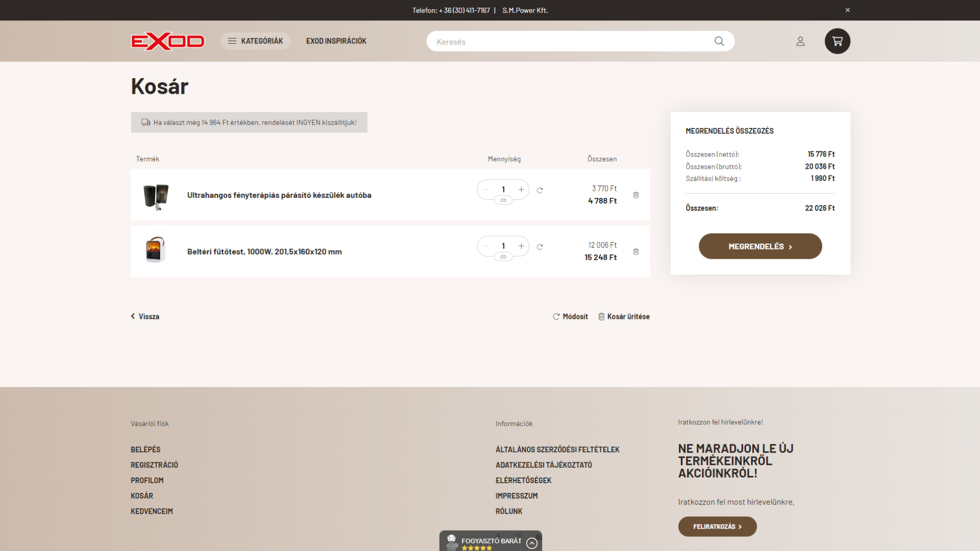Delete the Ultrahangos párásító item with trash icon
980x551 pixels.
point(635,195)
